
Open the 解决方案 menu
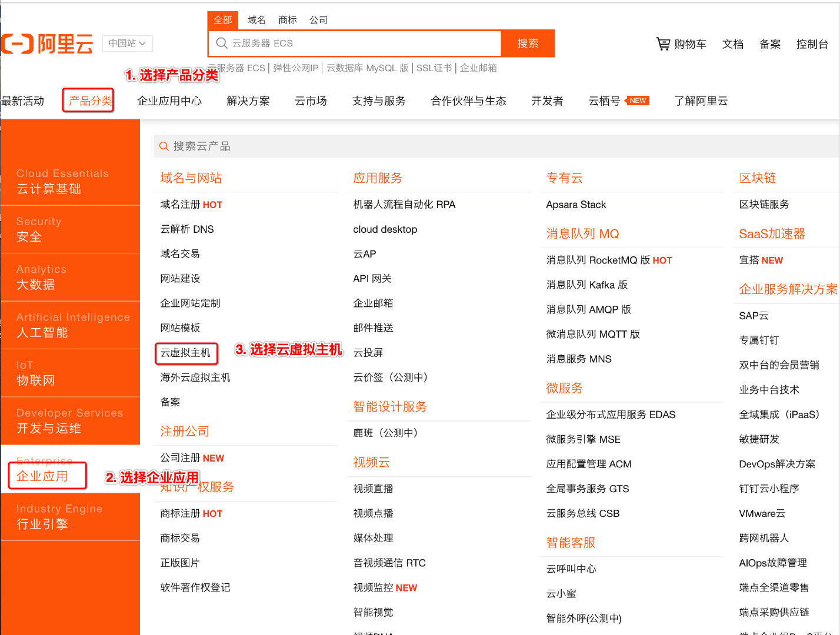pyautogui.click(x=248, y=101)
